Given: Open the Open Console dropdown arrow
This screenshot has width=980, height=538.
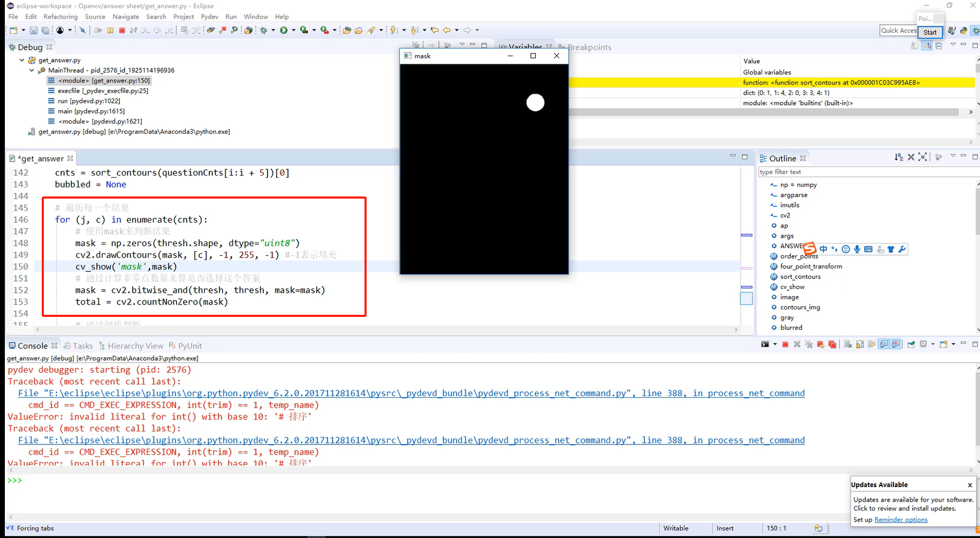Looking at the screenshot, I should 953,344.
